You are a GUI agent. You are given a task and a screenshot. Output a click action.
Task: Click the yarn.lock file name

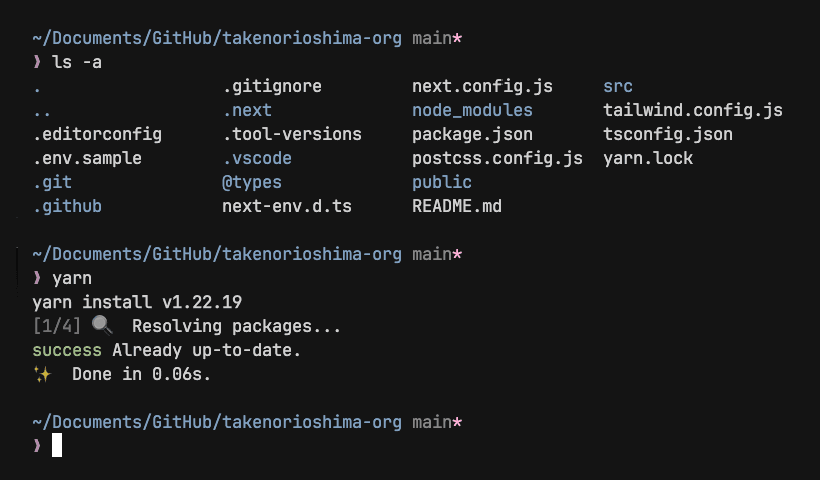tap(648, 158)
